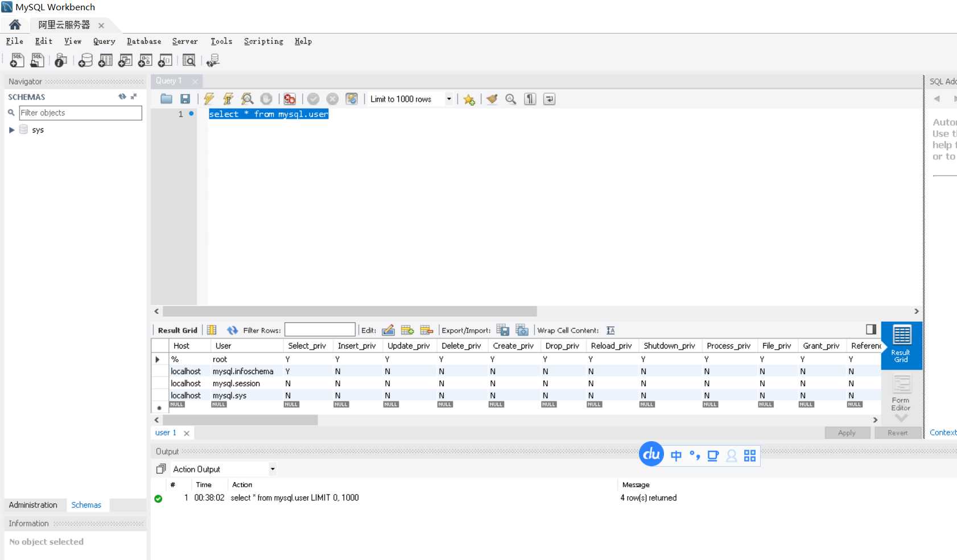Click the Revert button

898,433
